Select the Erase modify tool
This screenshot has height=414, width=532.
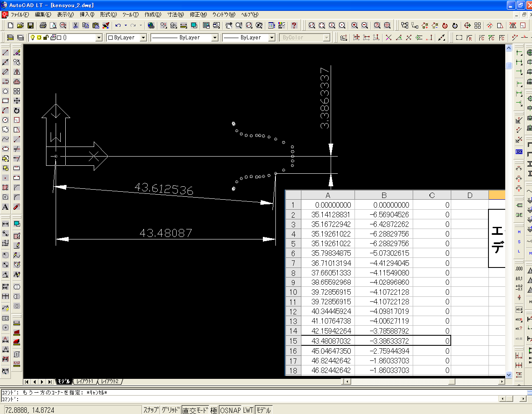coord(17,53)
